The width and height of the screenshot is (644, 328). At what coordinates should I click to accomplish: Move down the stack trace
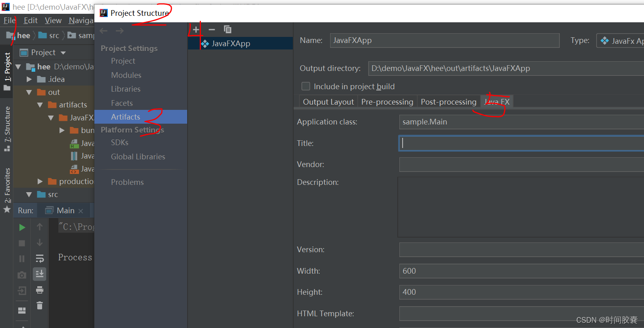click(40, 242)
